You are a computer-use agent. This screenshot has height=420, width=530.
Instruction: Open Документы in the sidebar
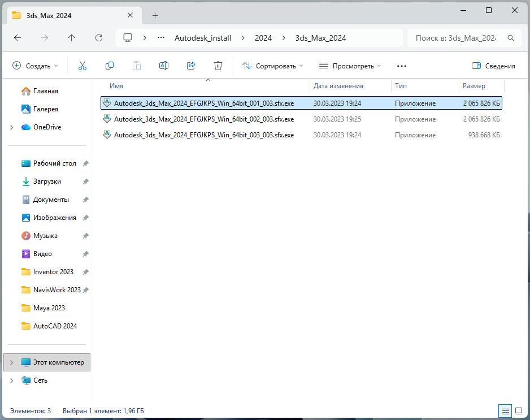coord(51,200)
